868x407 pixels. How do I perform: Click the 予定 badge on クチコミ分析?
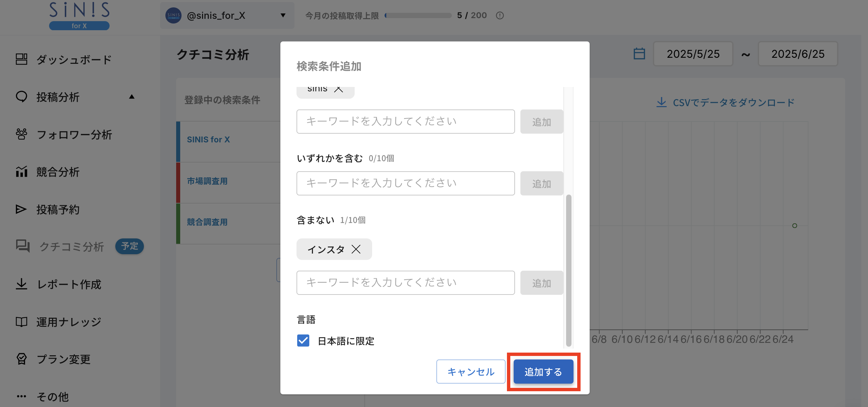(x=129, y=246)
